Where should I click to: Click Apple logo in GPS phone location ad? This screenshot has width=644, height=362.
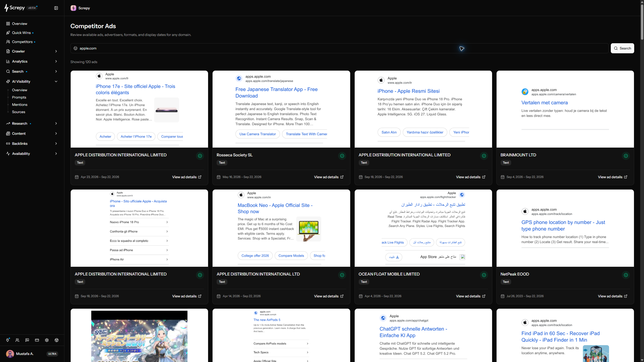pos(525,211)
